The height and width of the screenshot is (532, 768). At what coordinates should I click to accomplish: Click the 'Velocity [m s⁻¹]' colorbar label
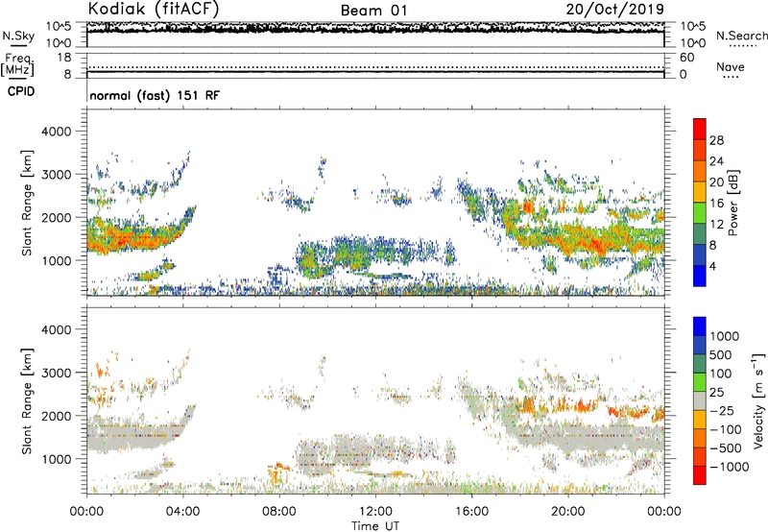click(x=758, y=400)
